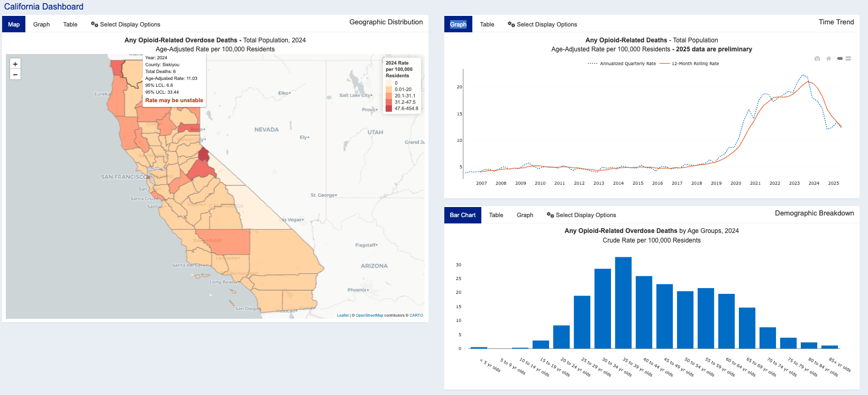The height and width of the screenshot is (395, 868).
Task: Click the 55 to 59 yr olds bar
Action: 706,318
